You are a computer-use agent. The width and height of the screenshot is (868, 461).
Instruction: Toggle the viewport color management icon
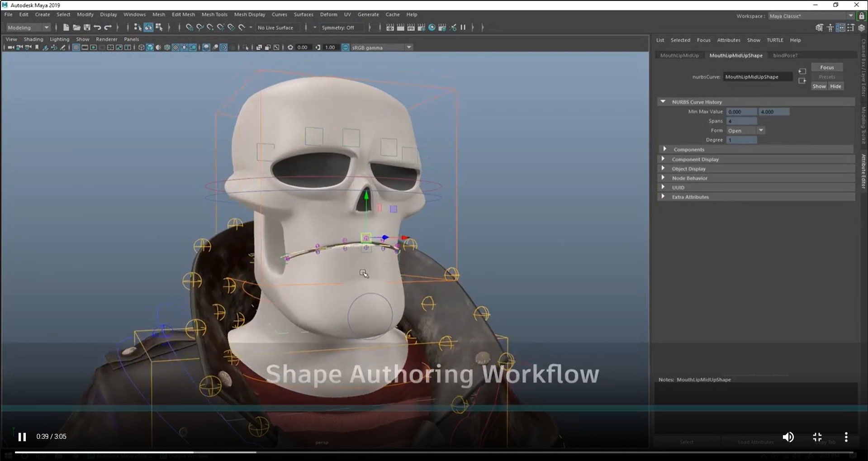346,48
